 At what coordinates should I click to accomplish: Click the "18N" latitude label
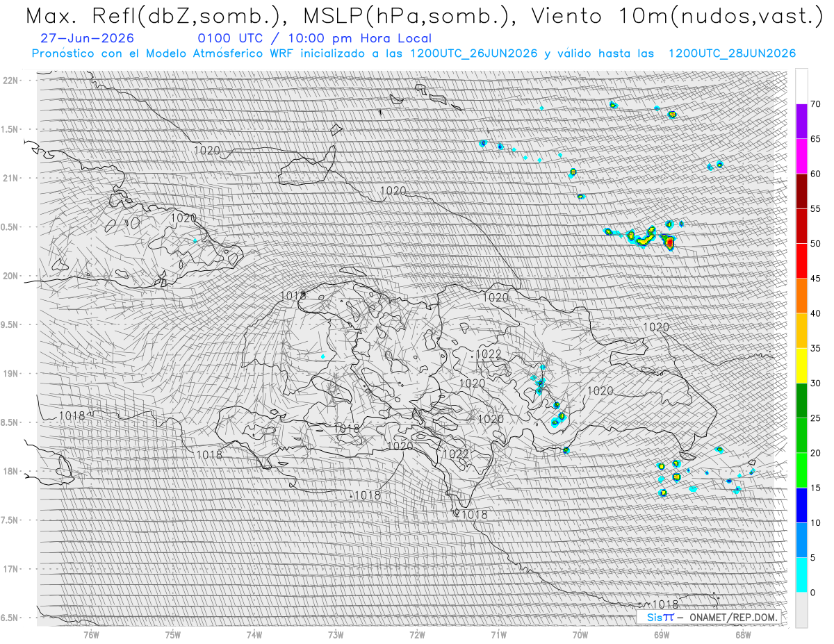click(11, 471)
